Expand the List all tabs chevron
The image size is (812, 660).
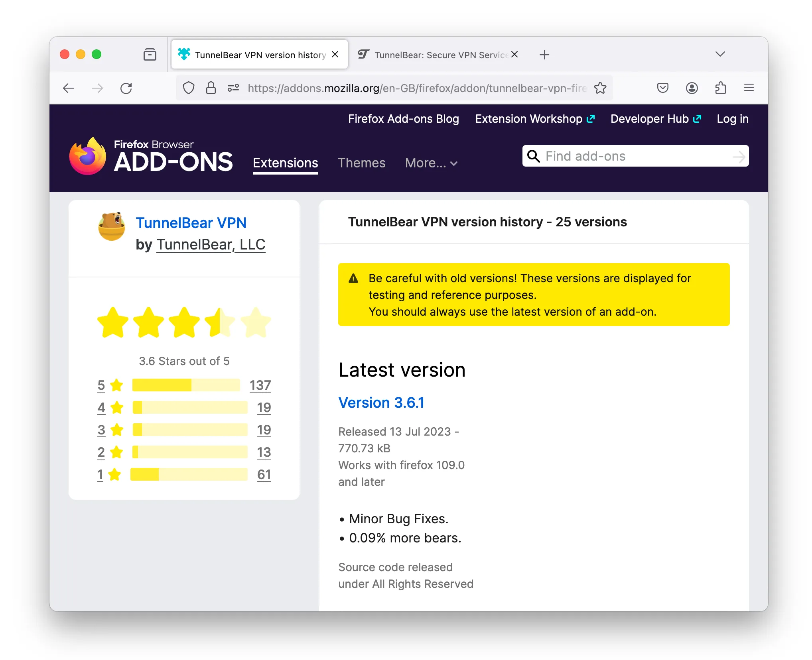click(720, 54)
